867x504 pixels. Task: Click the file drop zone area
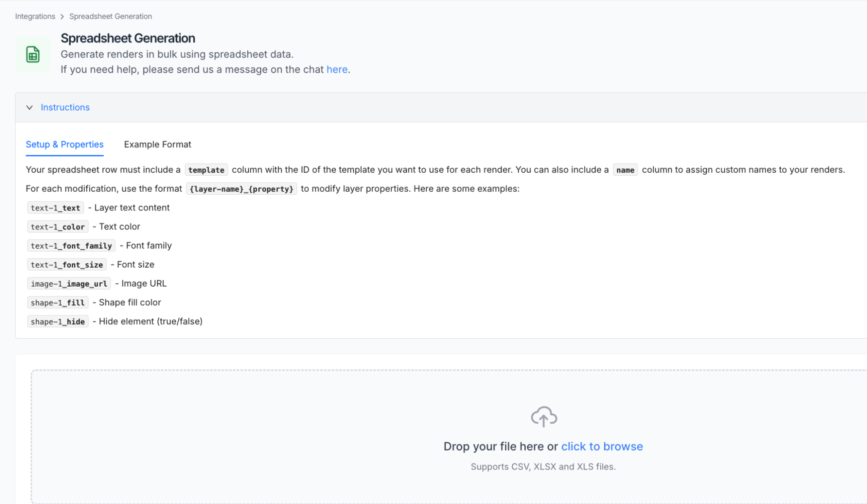tap(449, 437)
